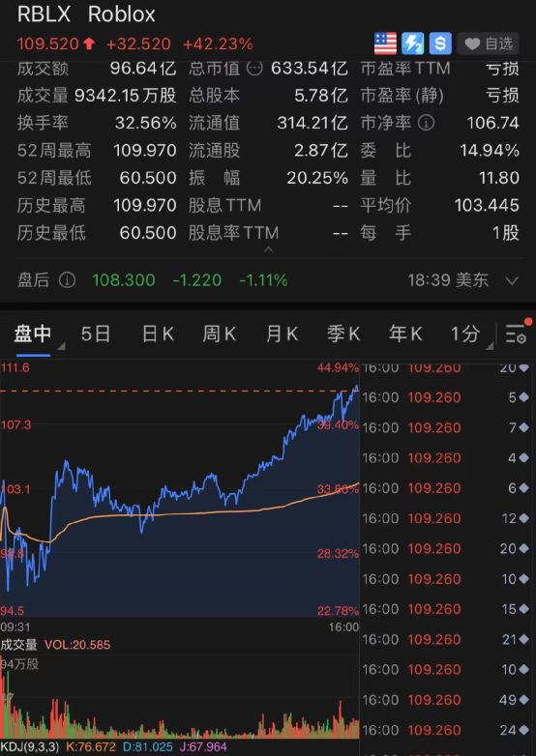Tap the 换手率 value 32.56%
Viewport: 536px width, 756px height.
146,123
